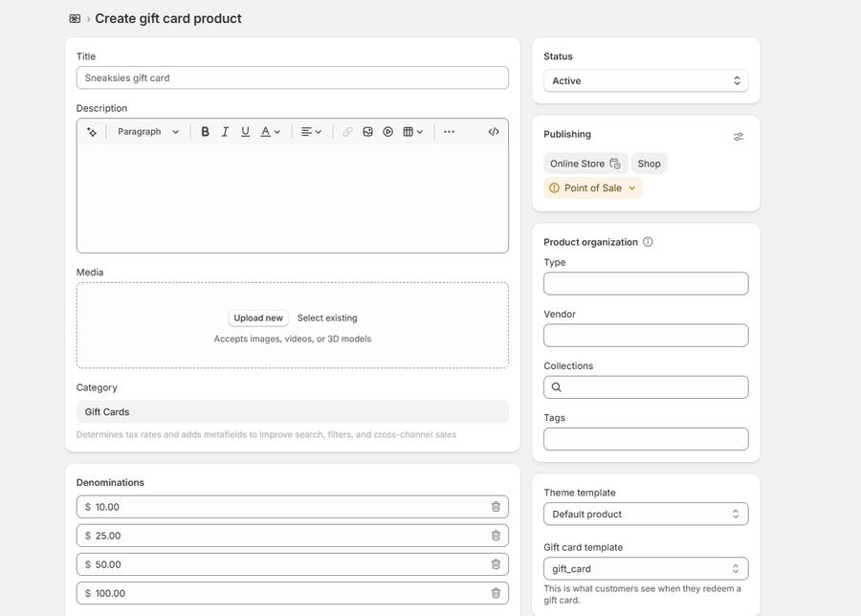
Task: Expand the Point of Sale channel chevron
Action: click(632, 188)
